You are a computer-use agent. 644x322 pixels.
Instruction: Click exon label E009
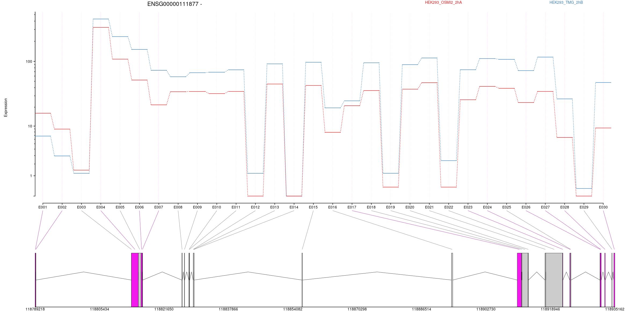[197, 207]
